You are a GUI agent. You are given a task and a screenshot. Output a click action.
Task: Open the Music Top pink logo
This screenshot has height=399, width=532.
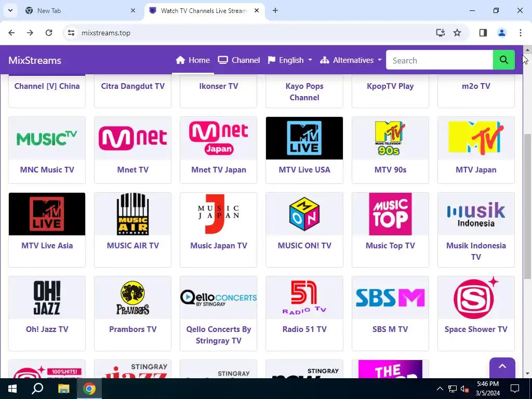390,214
